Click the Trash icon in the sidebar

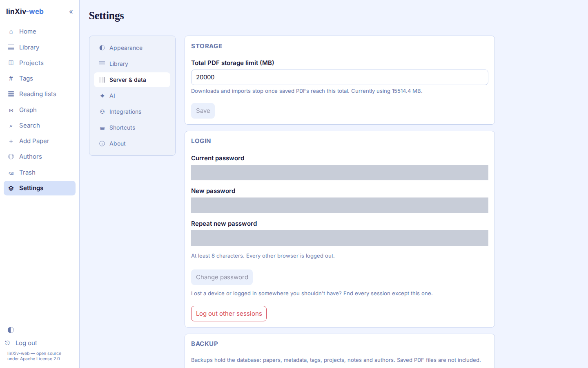pos(11,173)
